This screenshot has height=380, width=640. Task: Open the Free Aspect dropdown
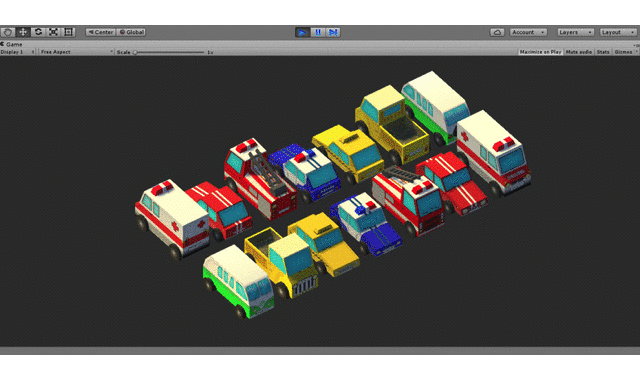coord(76,52)
